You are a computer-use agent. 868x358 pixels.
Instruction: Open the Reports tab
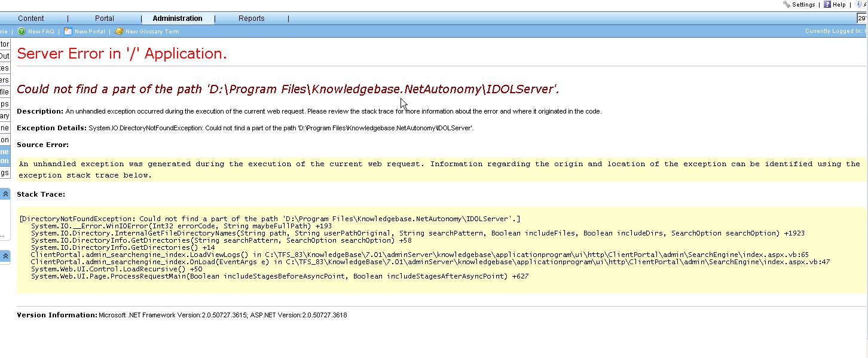252,19
